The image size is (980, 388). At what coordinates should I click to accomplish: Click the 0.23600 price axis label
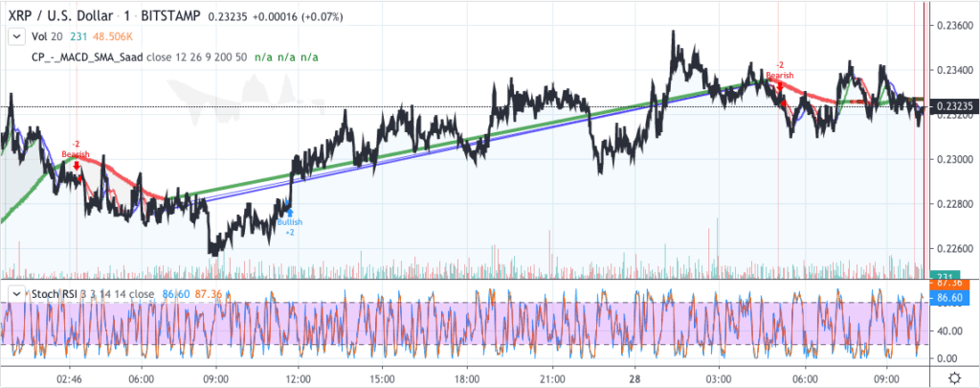coord(954,26)
